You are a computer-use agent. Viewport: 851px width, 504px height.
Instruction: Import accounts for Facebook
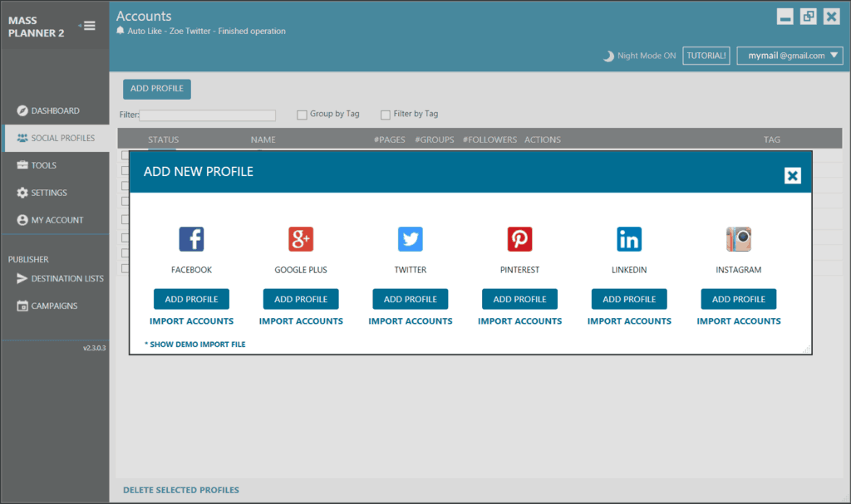tap(192, 321)
